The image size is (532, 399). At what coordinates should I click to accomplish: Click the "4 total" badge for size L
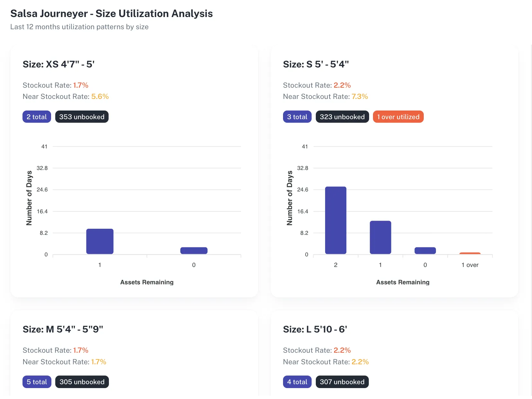(x=297, y=382)
